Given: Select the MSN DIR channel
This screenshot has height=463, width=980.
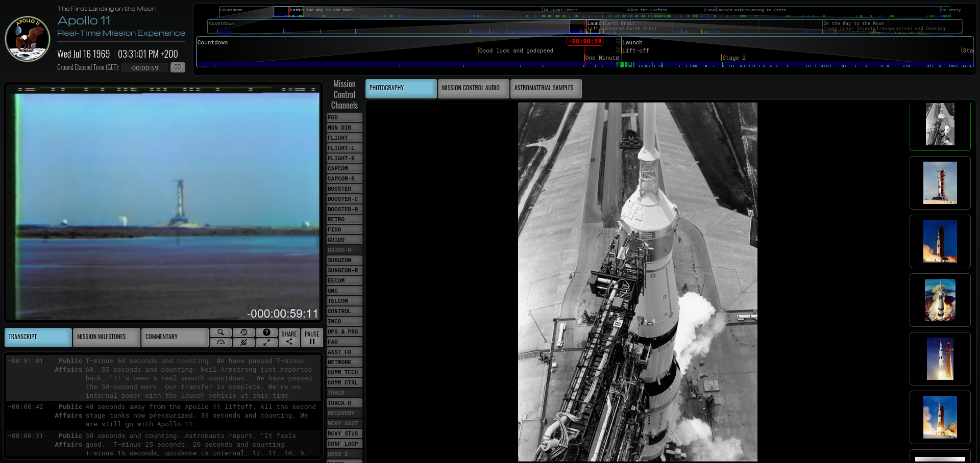Looking at the screenshot, I should 345,127.
